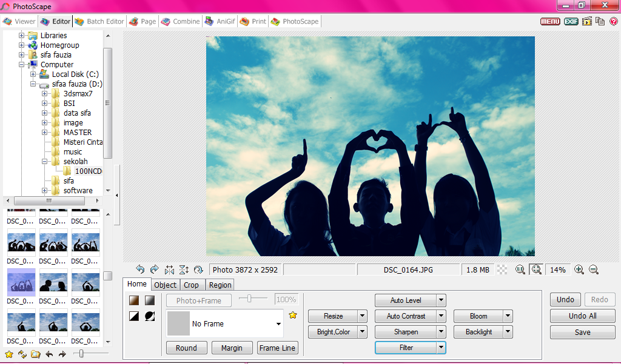Click the Undo All button
This screenshot has height=364, width=621.
(583, 316)
